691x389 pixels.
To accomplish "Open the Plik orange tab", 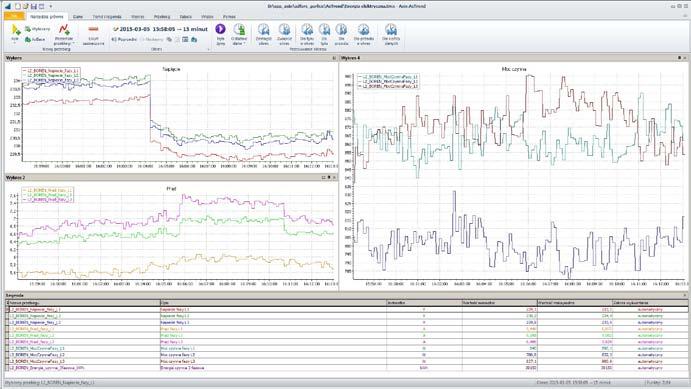I will click(x=14, y=16).
